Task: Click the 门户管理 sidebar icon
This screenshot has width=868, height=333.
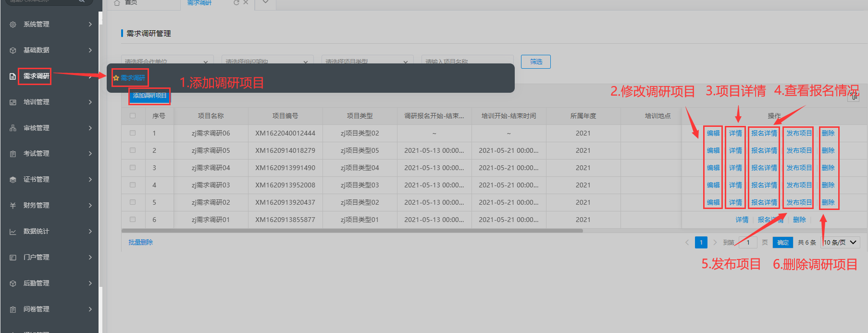Action: (13, 258)
